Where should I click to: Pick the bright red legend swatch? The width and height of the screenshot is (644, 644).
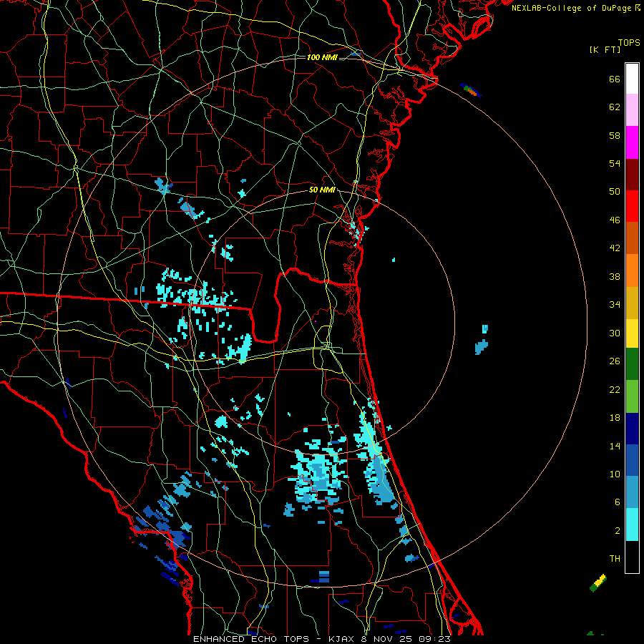pyautogui.click(x=632, y=206)
